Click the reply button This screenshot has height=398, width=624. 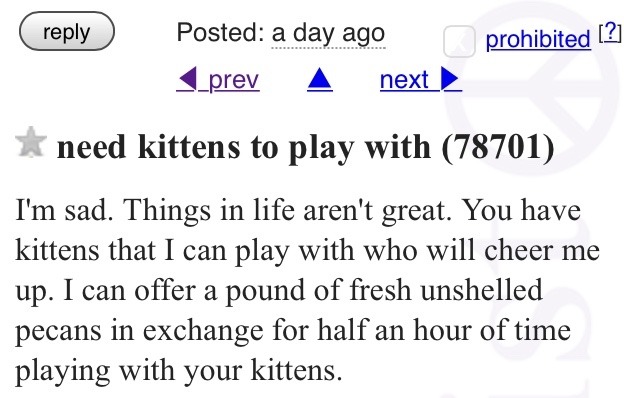click(x=67, y=31)
